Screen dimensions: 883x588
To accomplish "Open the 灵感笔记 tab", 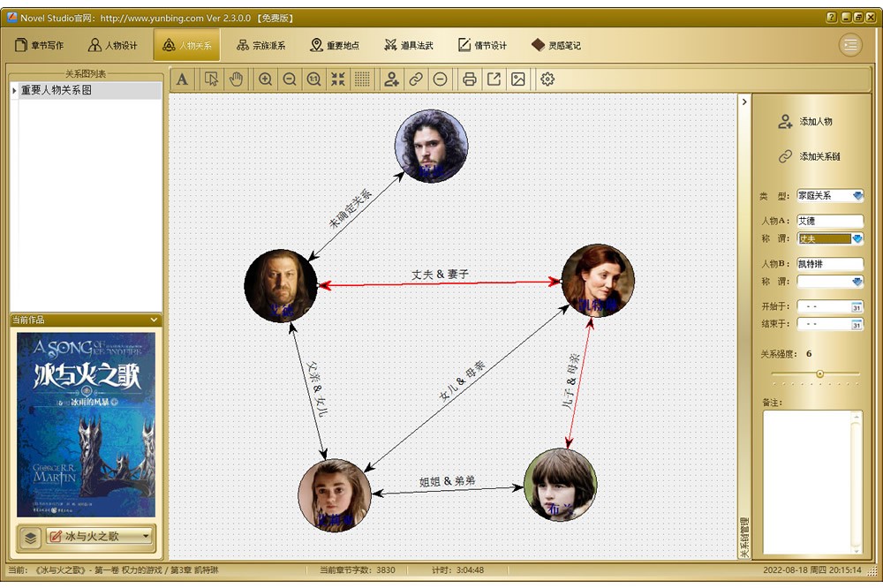I will (x=556, y=45).
